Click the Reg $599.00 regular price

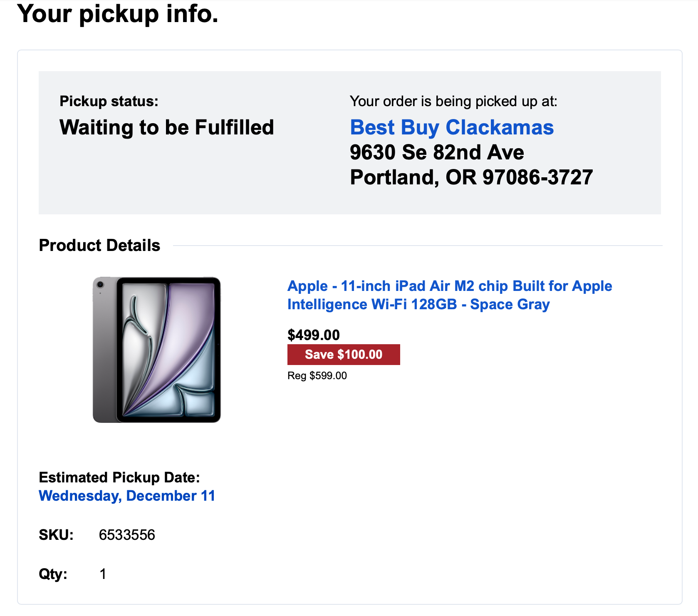coord(317,376)
